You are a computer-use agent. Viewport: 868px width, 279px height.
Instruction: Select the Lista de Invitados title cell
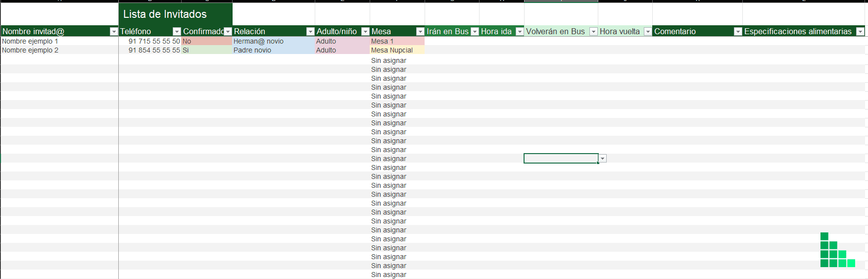coord(176,14)
